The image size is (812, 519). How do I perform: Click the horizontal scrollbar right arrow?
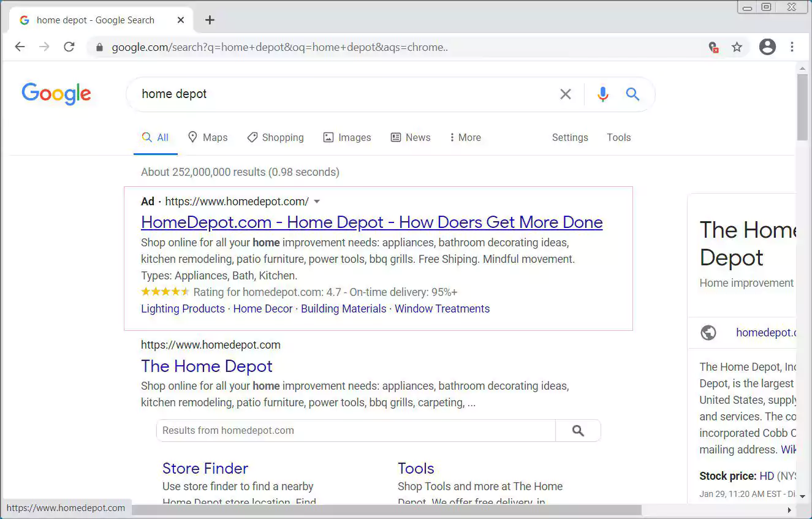pos(789,510)
